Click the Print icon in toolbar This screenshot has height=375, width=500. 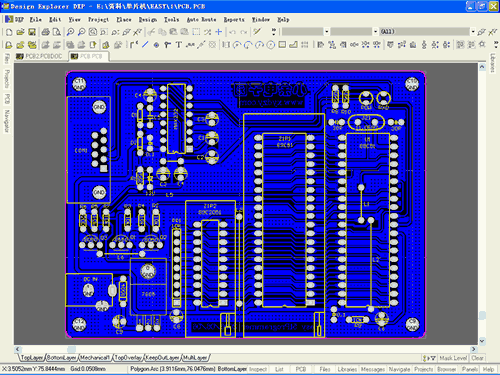click(x=46, y=32)
